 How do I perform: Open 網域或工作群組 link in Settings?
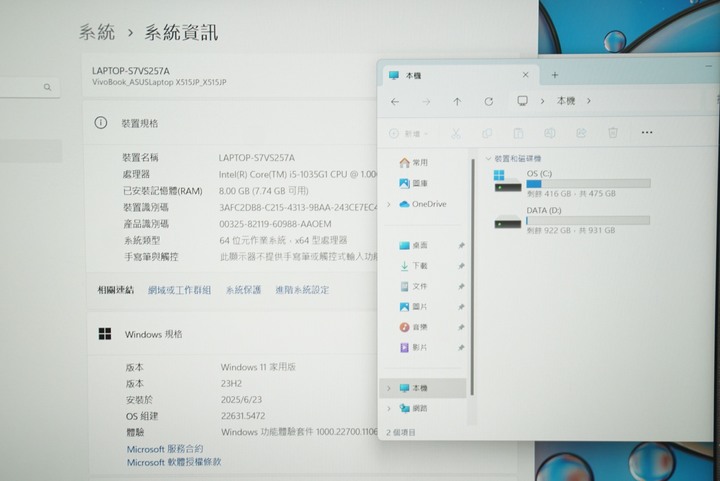point(180,290)
